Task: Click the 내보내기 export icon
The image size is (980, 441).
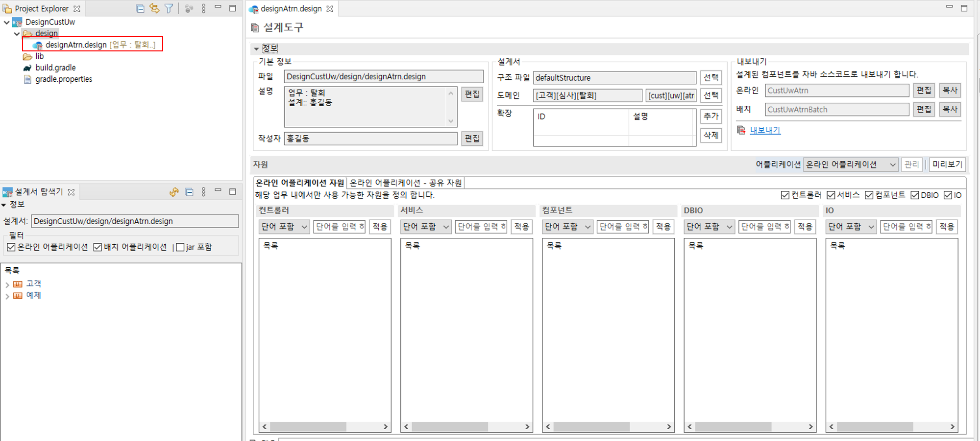Action: tap(740, 130)
